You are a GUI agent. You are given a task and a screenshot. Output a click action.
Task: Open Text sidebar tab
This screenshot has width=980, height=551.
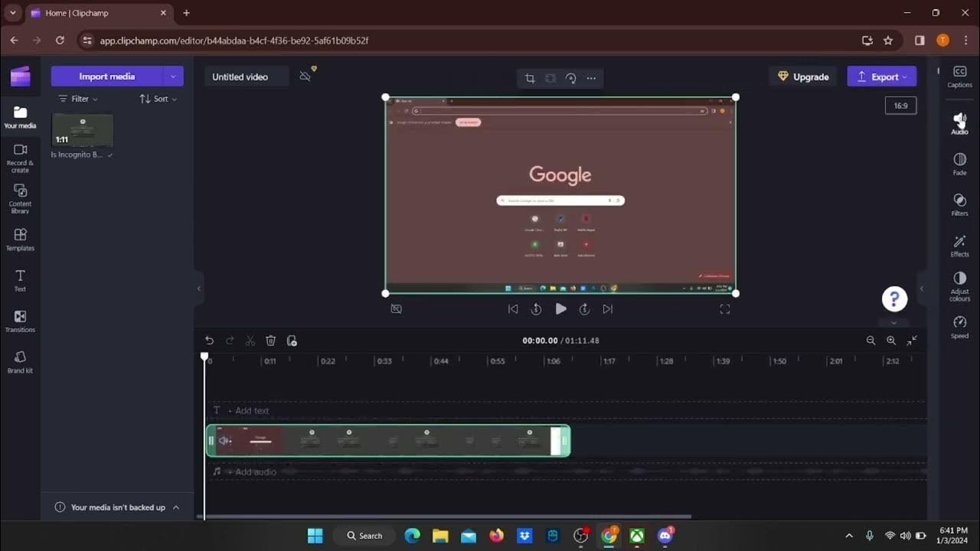[20, 281]
